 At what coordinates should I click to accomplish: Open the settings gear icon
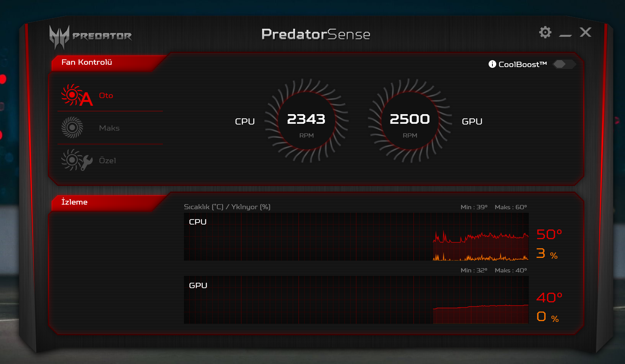click(x=545, y=32)
